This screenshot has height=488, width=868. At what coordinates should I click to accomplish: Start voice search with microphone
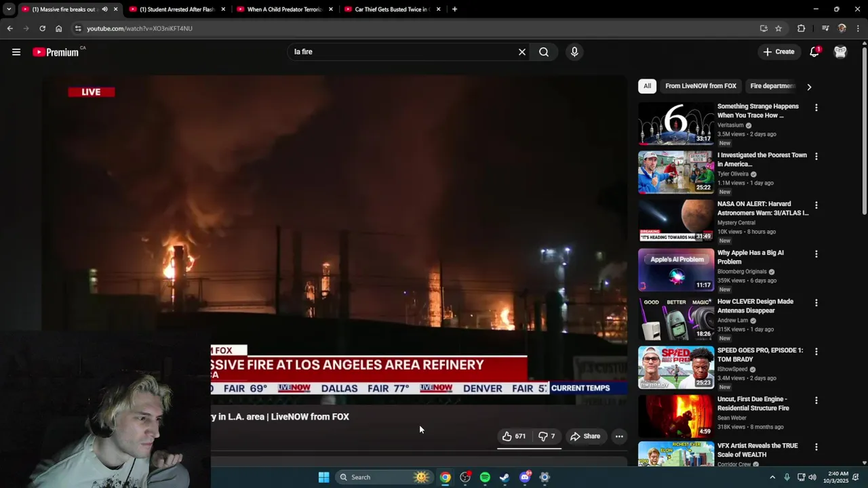[x=574, y=52]
